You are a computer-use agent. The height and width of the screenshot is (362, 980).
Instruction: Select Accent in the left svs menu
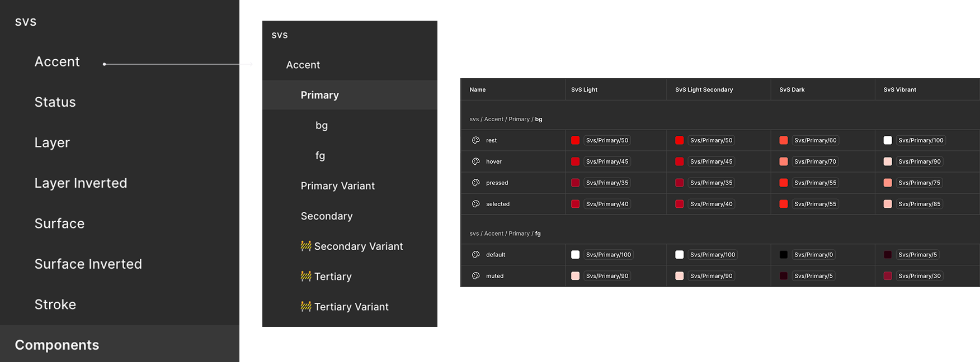click(57, 61)
